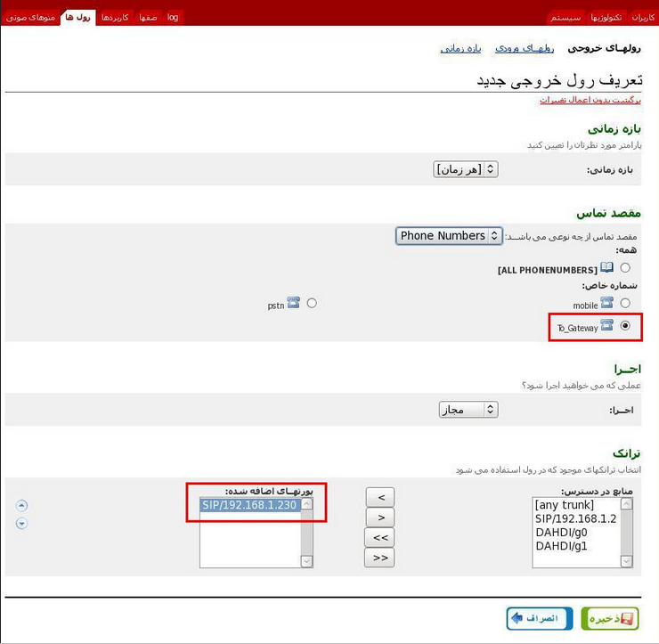Screen dimensions: 659x644
Task: Click the green ذخیره save button
Action: point(610,618)
